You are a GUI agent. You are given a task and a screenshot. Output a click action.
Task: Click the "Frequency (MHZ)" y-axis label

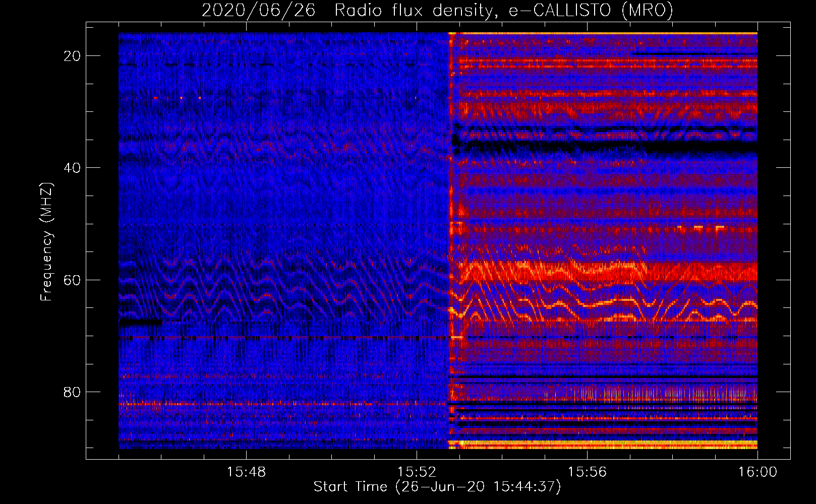46,242
